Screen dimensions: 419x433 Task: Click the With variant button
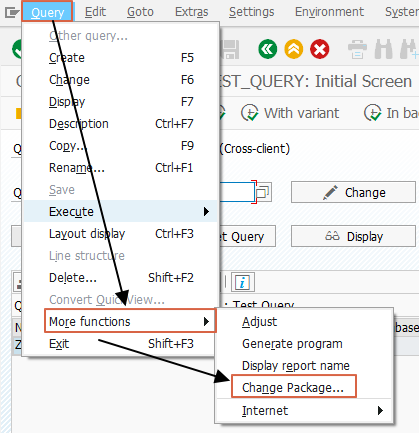[x=290, y=113]
